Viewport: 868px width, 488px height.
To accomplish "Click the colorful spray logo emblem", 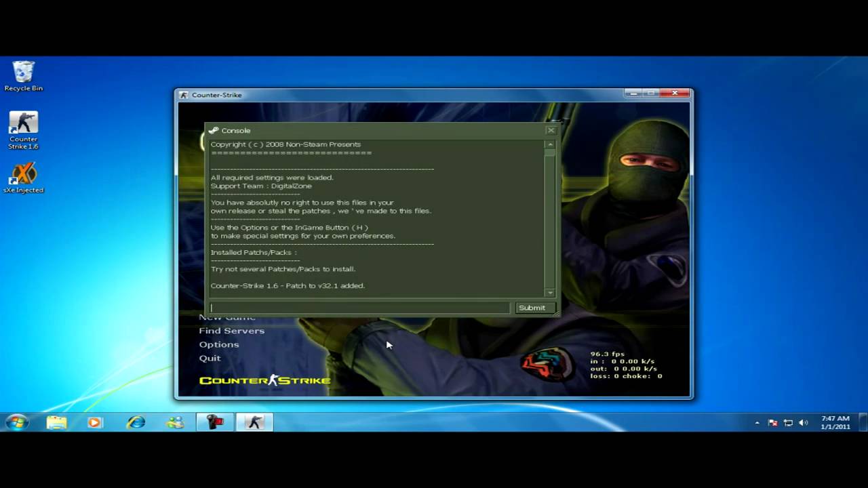I will (x=547, y=364).
